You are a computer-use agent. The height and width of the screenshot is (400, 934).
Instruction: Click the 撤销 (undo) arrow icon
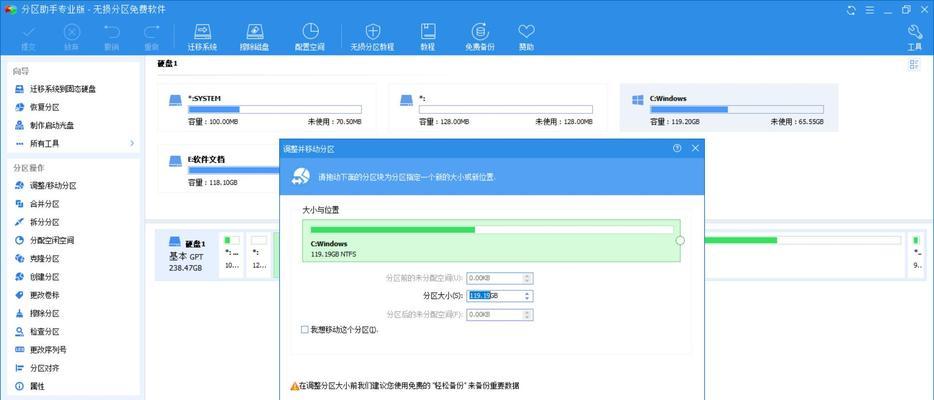(x=111, y=37)
